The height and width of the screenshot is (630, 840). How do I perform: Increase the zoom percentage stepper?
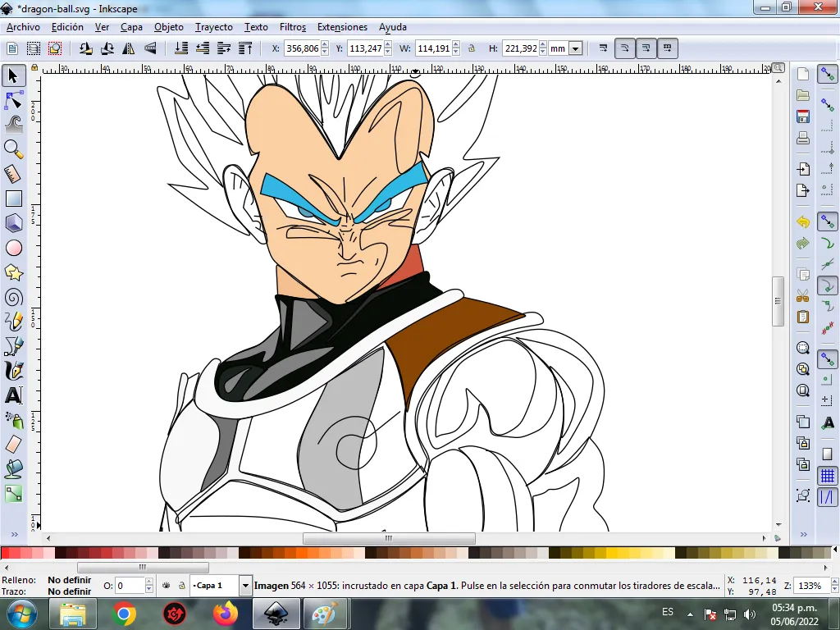pos(834,582)
